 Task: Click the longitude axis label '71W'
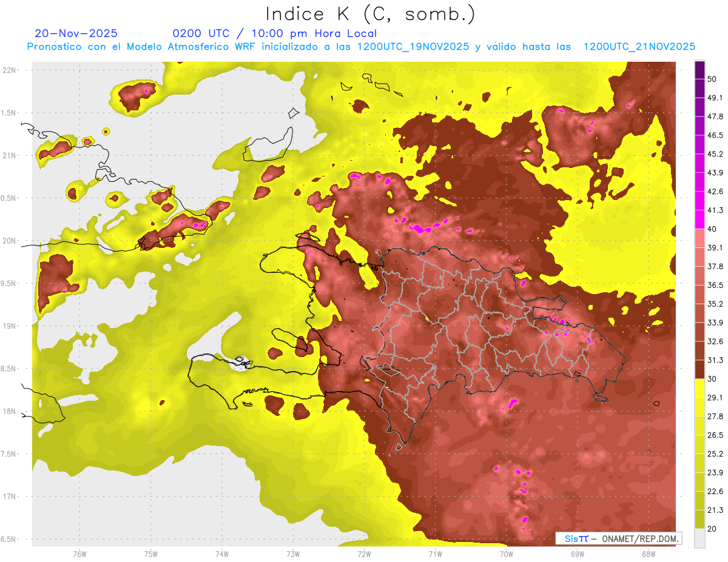coord(435,554)
